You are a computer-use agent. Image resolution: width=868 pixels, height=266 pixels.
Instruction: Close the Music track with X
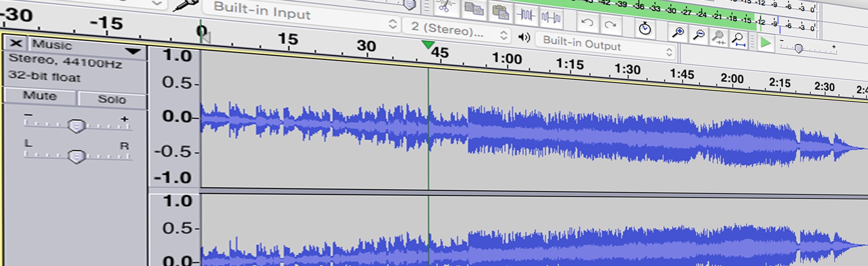click(x=16, y=43)
